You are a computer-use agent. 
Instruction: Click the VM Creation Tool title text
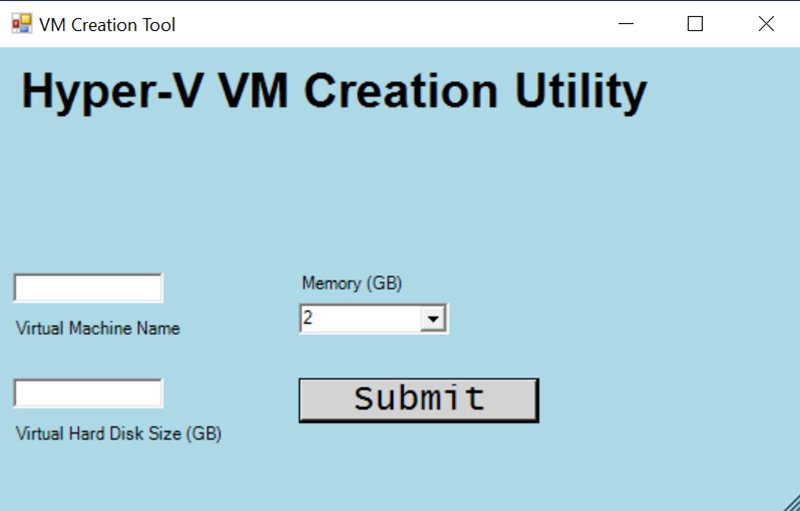tap(107, 25)
